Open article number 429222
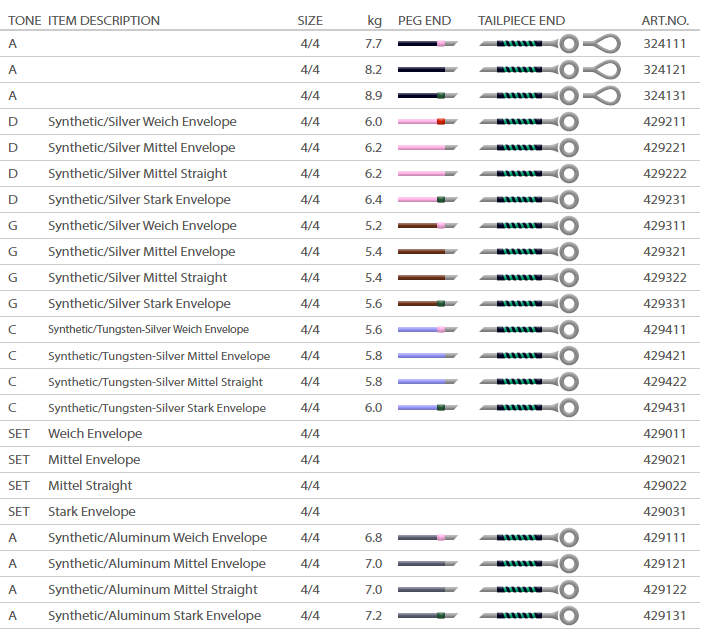This screenshot has height=639, width=702. [x=665, y=174]
